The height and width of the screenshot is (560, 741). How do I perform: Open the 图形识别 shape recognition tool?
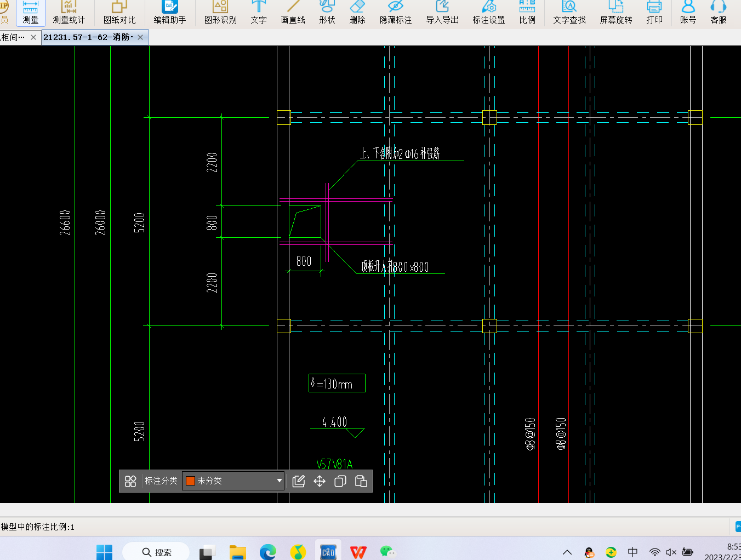(x=220, y=13)
